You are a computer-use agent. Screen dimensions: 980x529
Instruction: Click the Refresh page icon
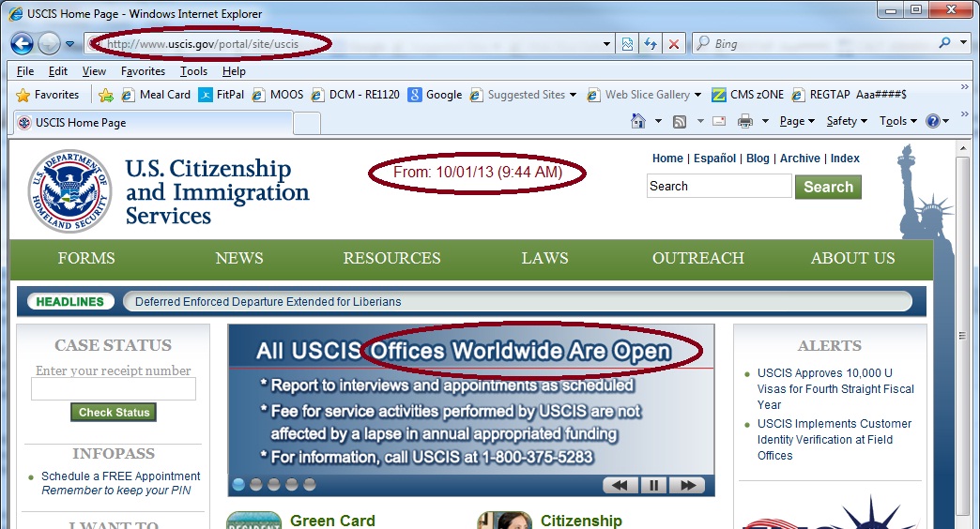[651, 44]
